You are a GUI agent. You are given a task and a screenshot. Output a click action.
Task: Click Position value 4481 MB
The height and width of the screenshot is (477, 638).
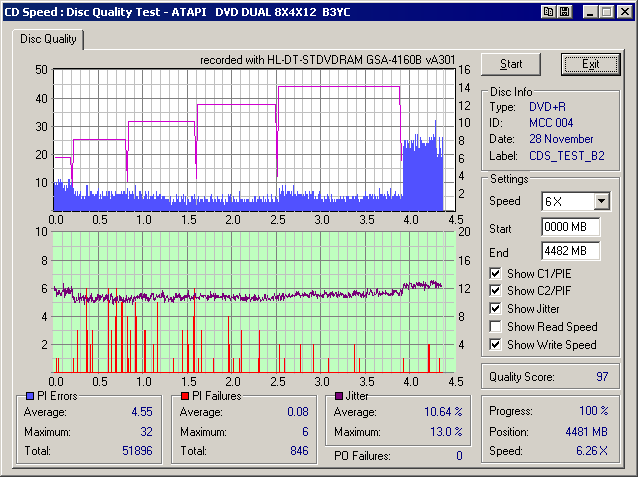click(586, 431)
